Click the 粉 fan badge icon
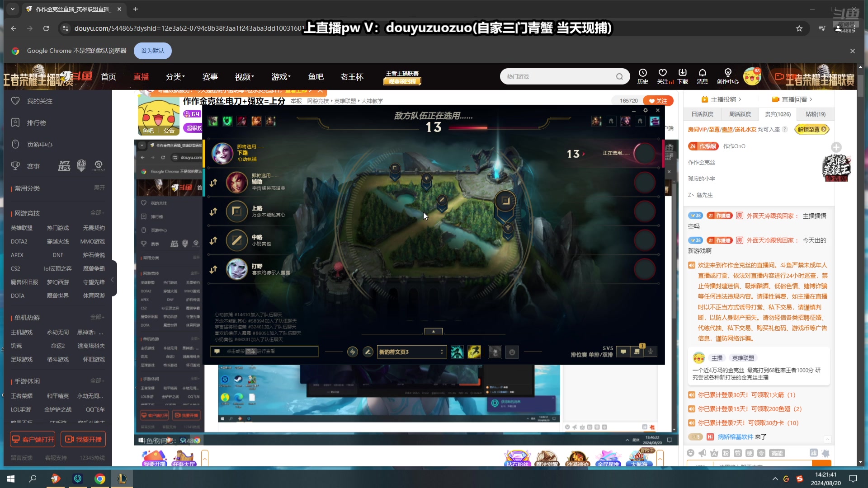868x488 pixels. pos(726,453)
